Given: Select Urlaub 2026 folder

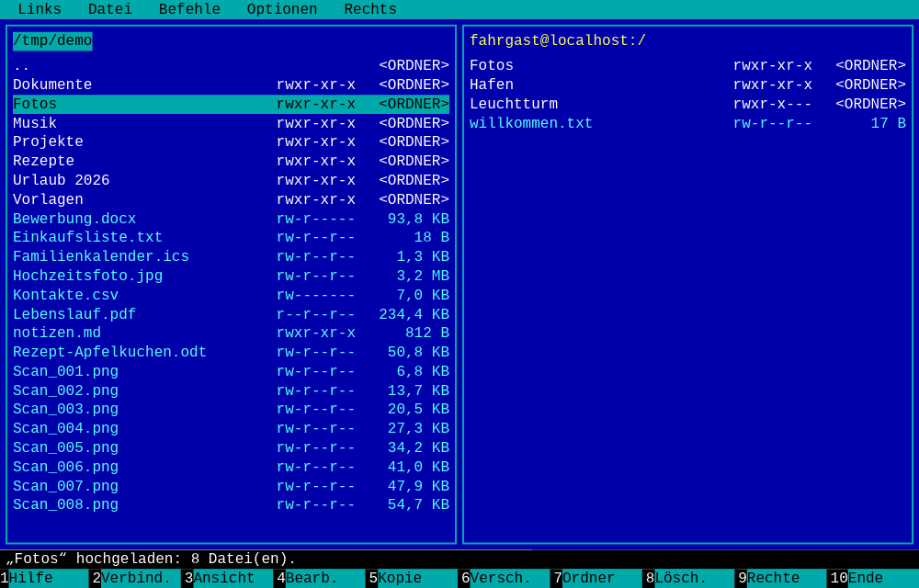Looking at the screenshot, I should click(231, 180).
